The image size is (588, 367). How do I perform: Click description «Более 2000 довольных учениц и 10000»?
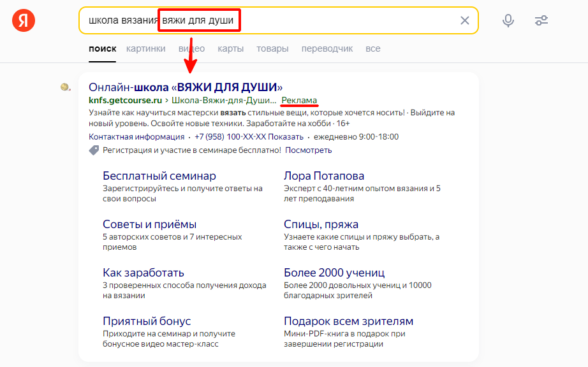[357, 285]
